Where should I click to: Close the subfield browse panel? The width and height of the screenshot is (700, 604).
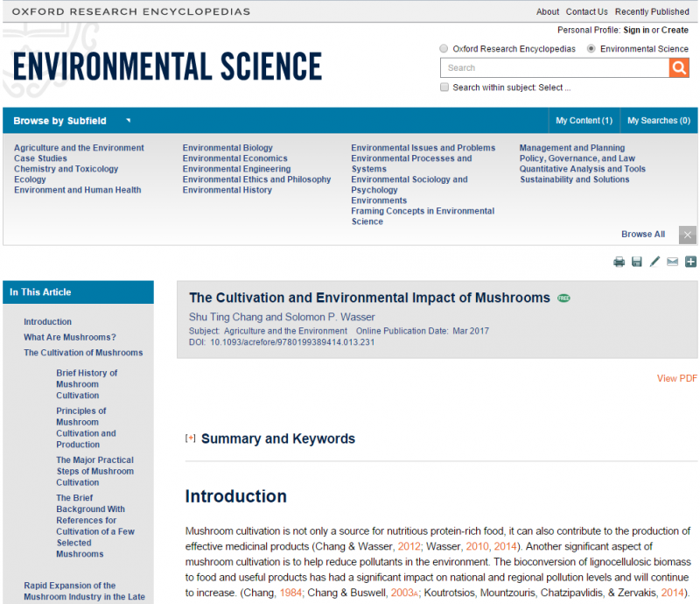[688, 235]
